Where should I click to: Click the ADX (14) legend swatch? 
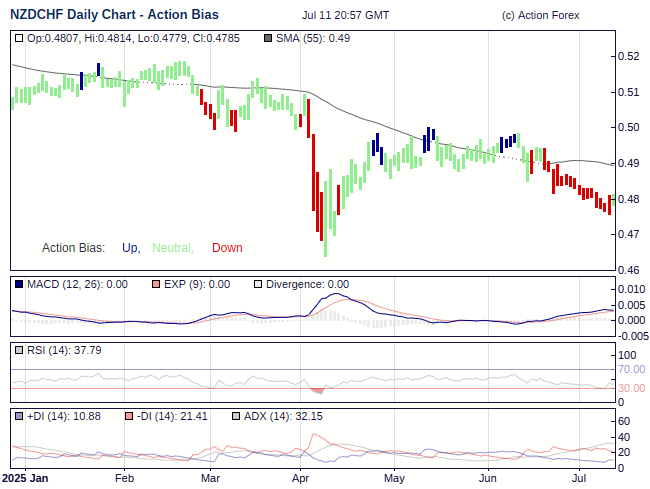pyautogui.click(x=236, y=416)
